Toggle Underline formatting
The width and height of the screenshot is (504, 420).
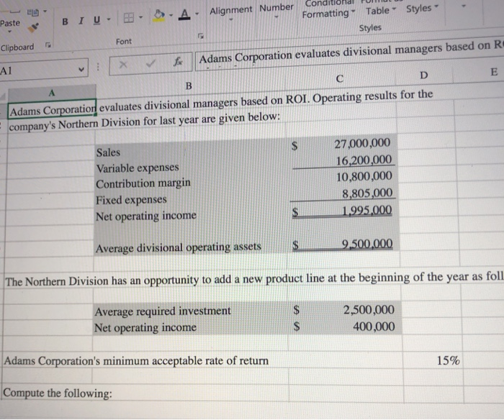click(96, 21)
